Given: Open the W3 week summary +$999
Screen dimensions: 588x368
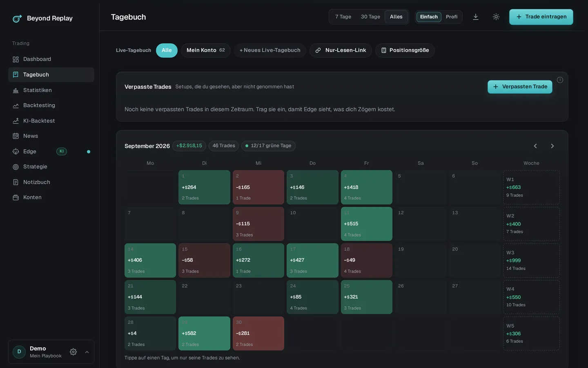Looking at the screenshot, I should [531, 260].
